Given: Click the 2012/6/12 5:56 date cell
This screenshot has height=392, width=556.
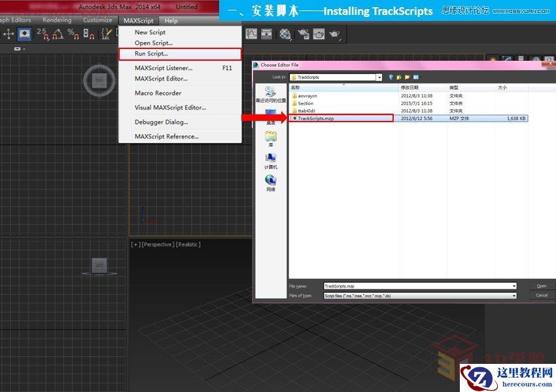Looking at the screenshot, I should click(x=417, y=119).
